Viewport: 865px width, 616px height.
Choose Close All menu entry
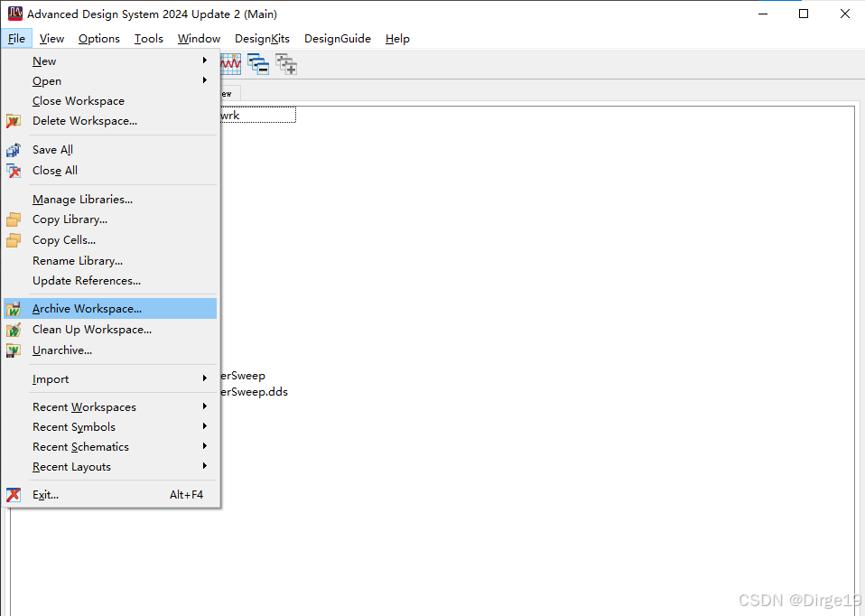tap(110, 171)
